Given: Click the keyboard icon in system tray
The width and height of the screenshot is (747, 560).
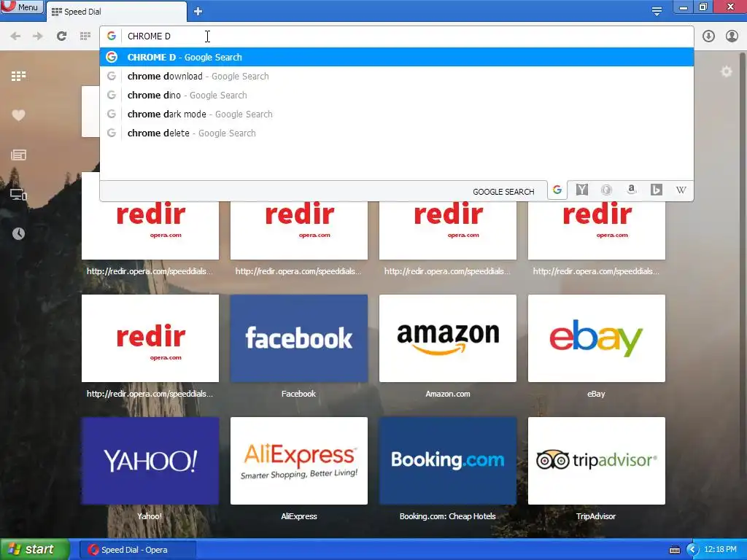Looking at the screenshot, I should (675, 550).
